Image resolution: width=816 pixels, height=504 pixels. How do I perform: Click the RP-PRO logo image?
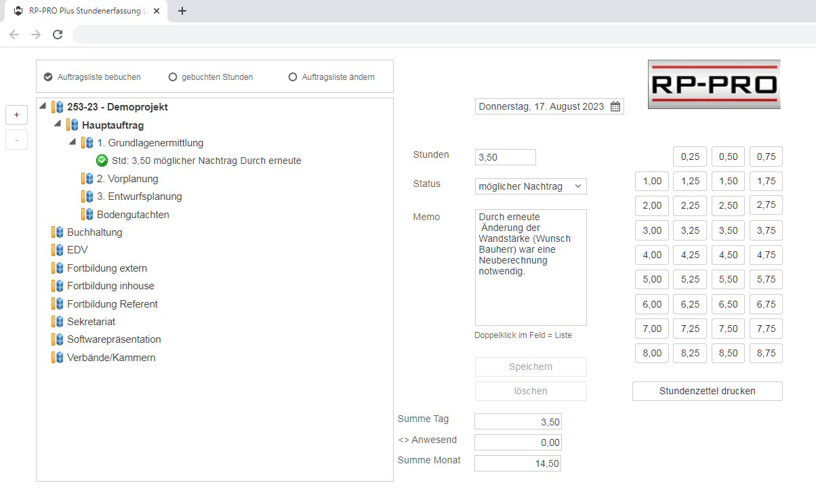point(714,84)
